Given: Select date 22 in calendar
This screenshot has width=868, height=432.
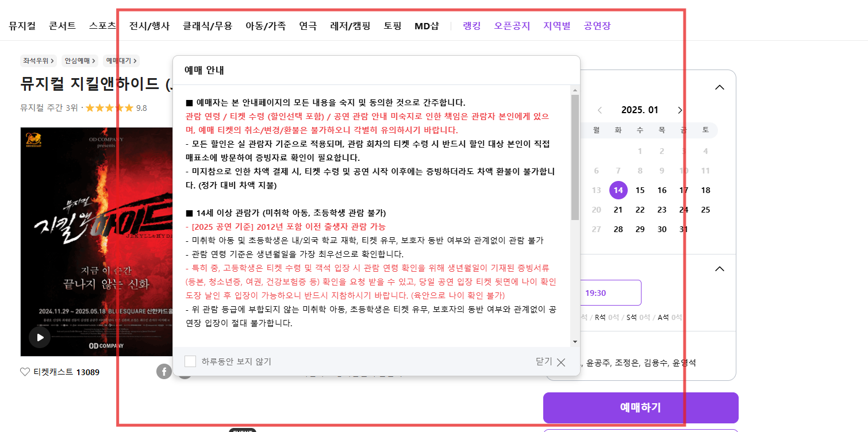Looking at the screenshot, I should pyautogui.click(x=640, y=210).
